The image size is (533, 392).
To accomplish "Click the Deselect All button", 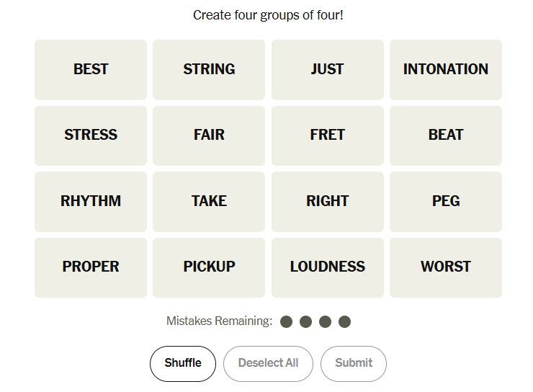I will (268, 363).
